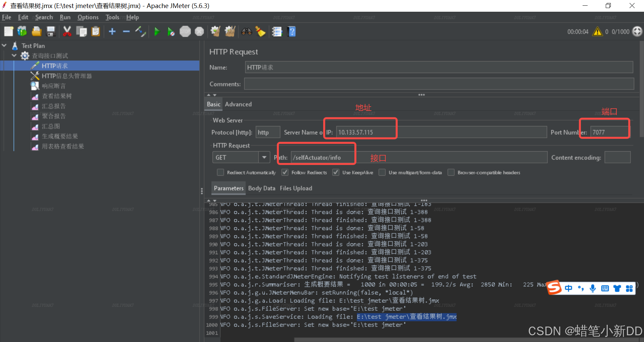644x342 pixels.
Task: Paste element using clipboard icon
Action: [x=96, y=32]
